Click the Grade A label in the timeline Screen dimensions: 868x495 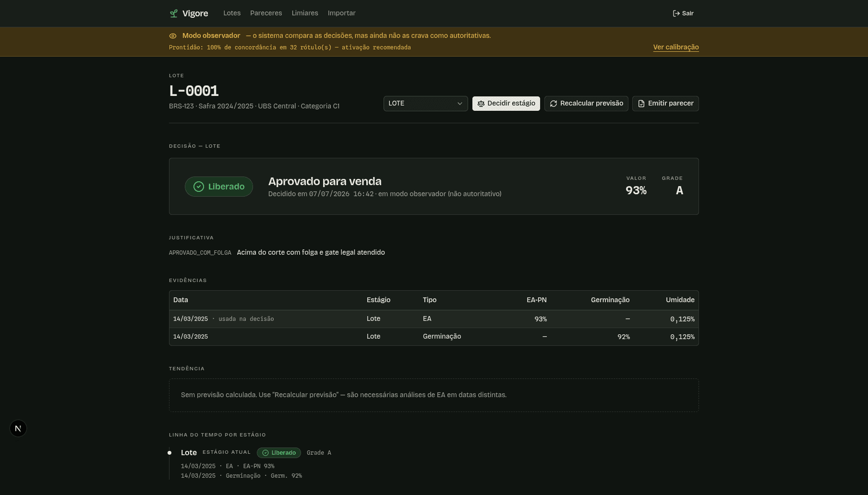pyautogui.click(x=319, y=453)
